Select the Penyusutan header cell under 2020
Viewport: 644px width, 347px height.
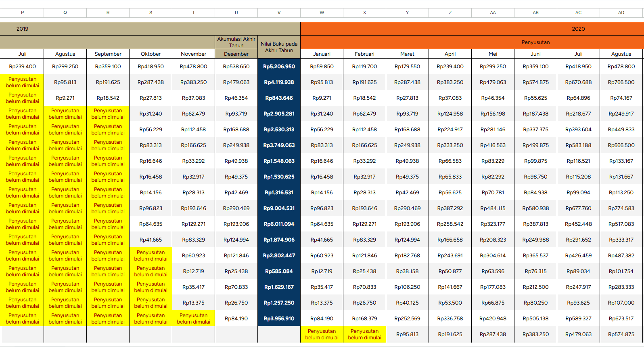[472, 42]
